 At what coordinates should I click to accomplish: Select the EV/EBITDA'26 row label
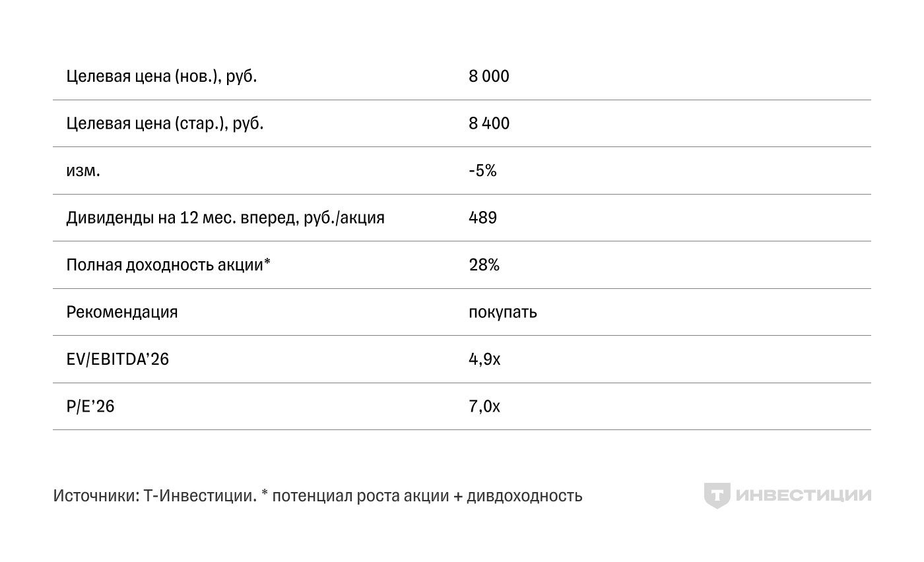117,359
